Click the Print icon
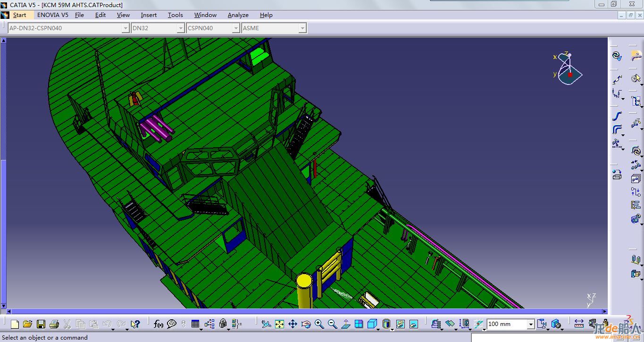The width and height of the screenshot is (644, 342). pos(54,324)
